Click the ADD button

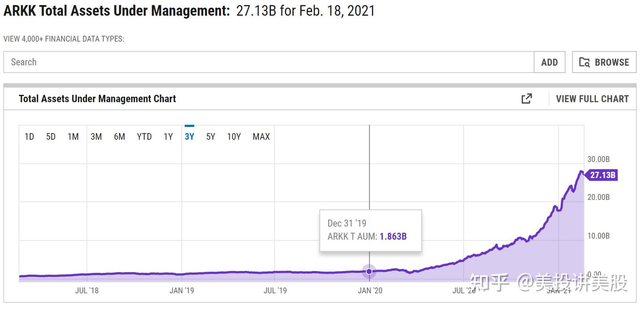click(550, 62)
